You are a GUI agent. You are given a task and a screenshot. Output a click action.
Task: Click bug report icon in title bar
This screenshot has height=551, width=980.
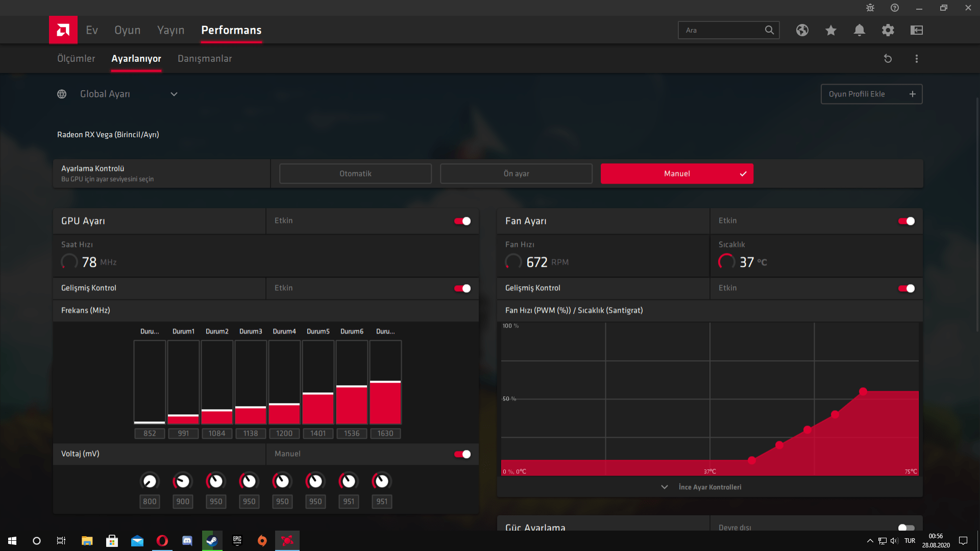click(x=870, y=8)
